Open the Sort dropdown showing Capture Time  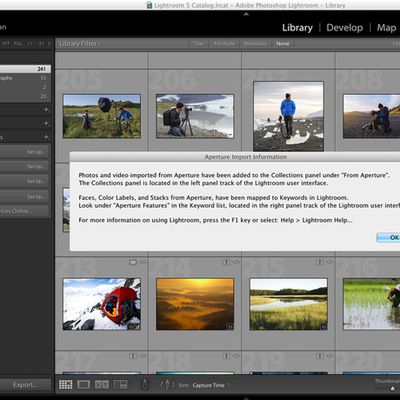click(211, 385)
